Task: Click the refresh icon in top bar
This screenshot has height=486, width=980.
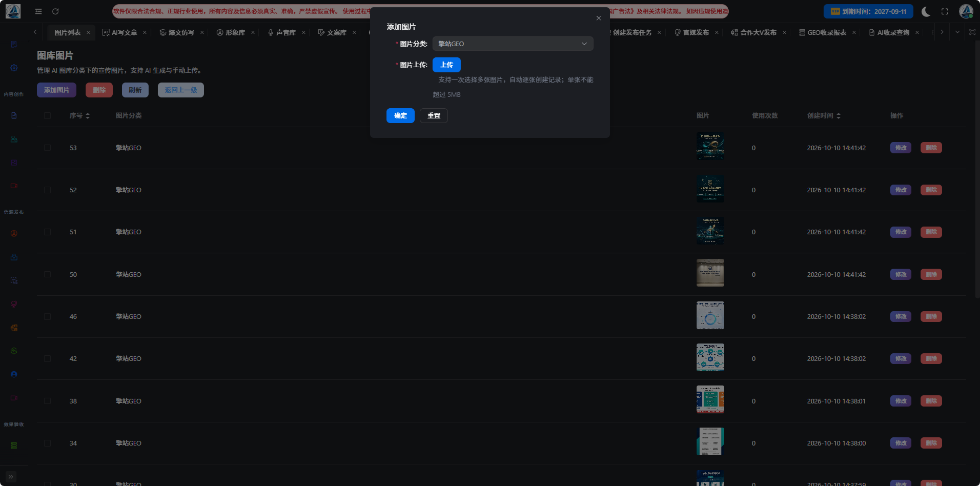Action: point(56,11)
